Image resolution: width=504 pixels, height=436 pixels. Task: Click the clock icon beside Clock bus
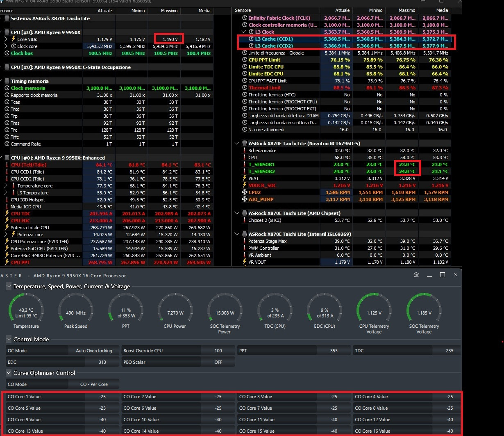click(7, 53)
